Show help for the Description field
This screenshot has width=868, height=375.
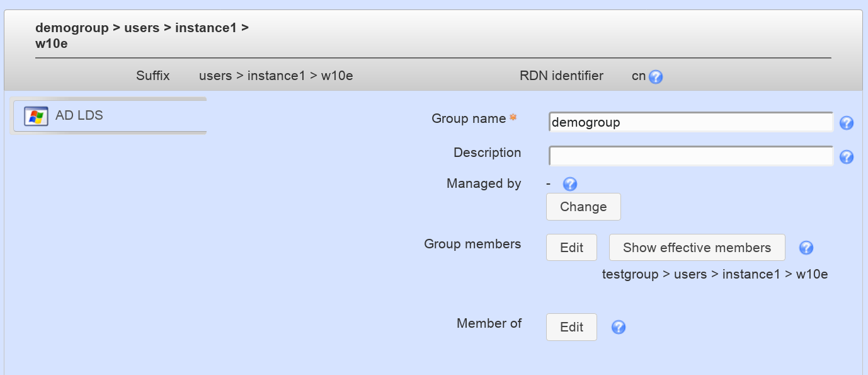tap(847, 157)
